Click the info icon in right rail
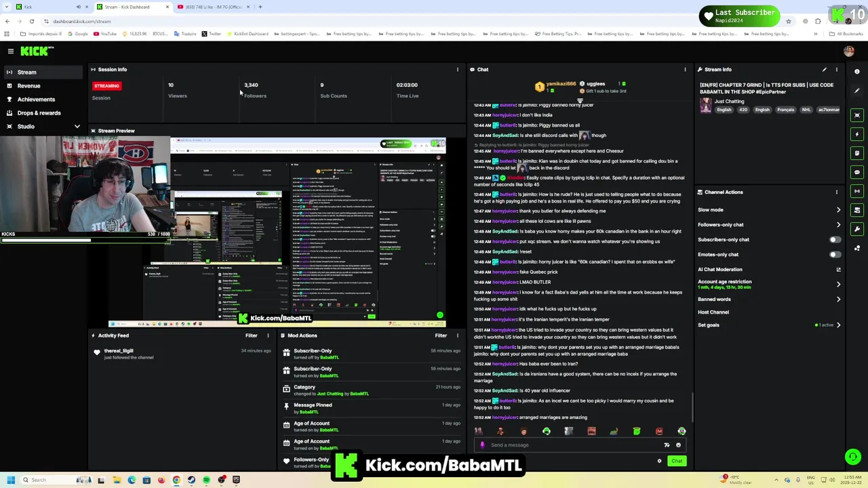Image resolution: width=868 pixels, height=488 pixels. [857, 71]
